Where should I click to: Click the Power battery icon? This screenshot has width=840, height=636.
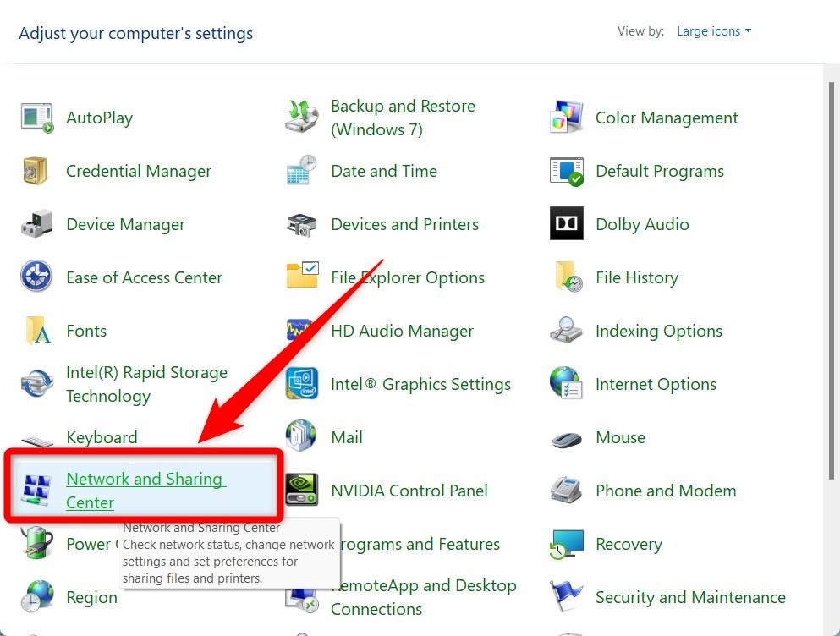tap(37, 543)
